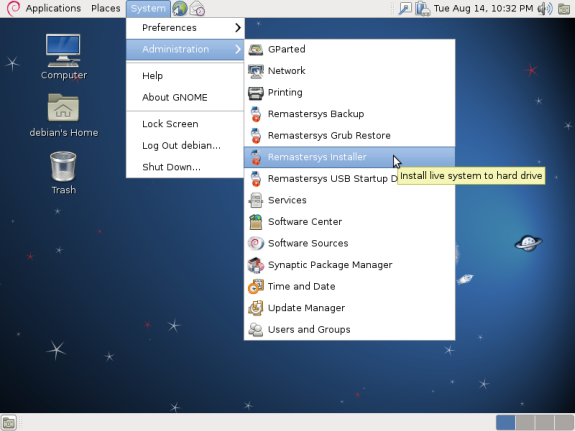Click the Remastersys Installer icon
The image size is (575, 431).
pyautogui.click(x=256, y=157)
